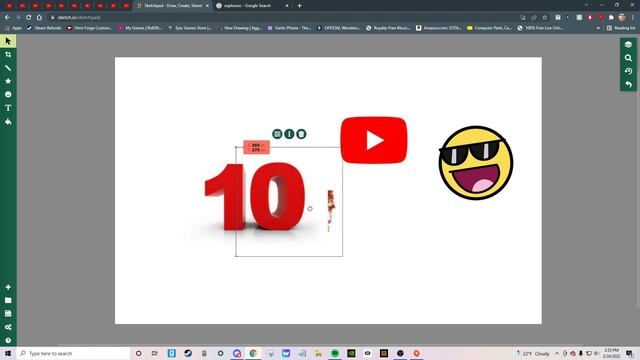Open the Hero Forge Custom bookmark
The width and height of the screenshot is (640, 360).
click(x=89, y=28)
